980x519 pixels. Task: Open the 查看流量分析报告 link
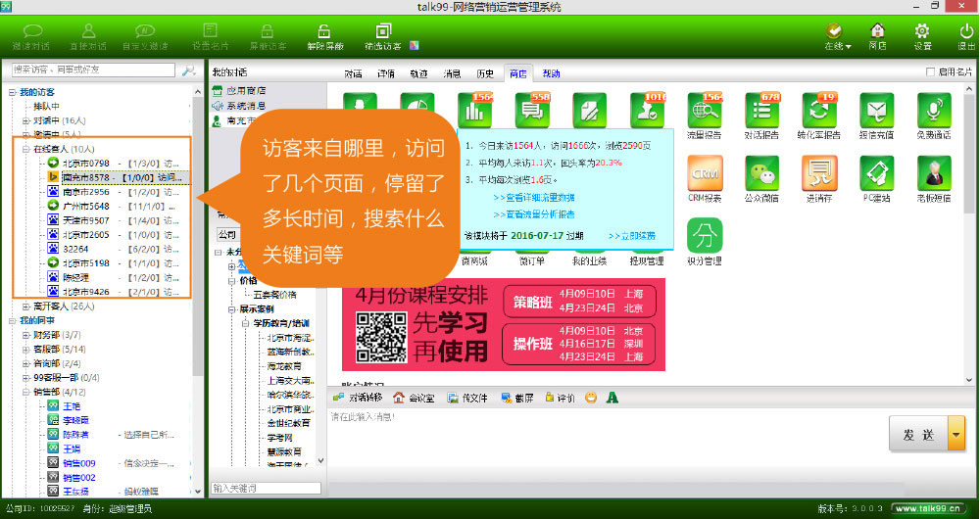(534, 214)
